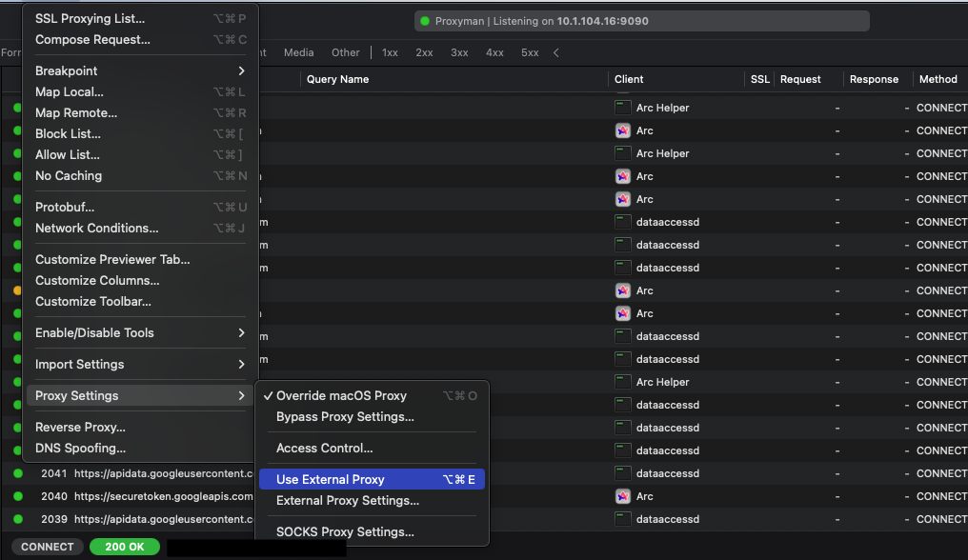Image resolution: width=968 pixels, height=560 pixels.
Task: Open Map Remote tool
Action: coord(140,113)
